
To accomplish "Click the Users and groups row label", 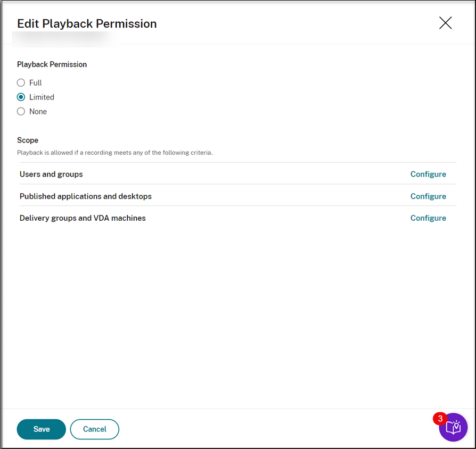I will click(51, 174).
